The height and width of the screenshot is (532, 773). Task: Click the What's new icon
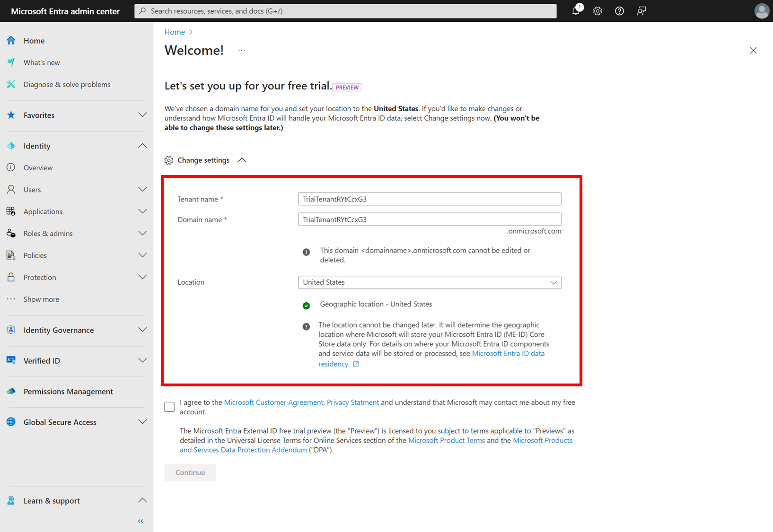(11, 62)
